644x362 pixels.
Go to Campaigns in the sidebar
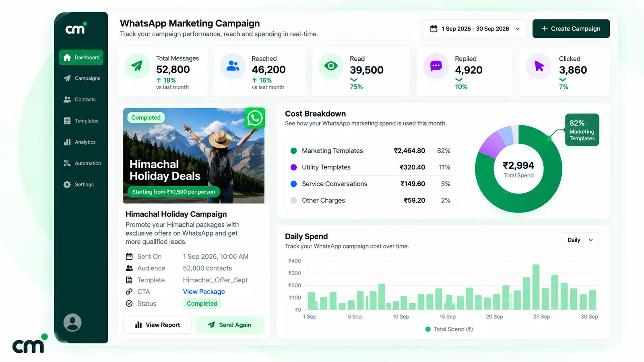[81, 78]
